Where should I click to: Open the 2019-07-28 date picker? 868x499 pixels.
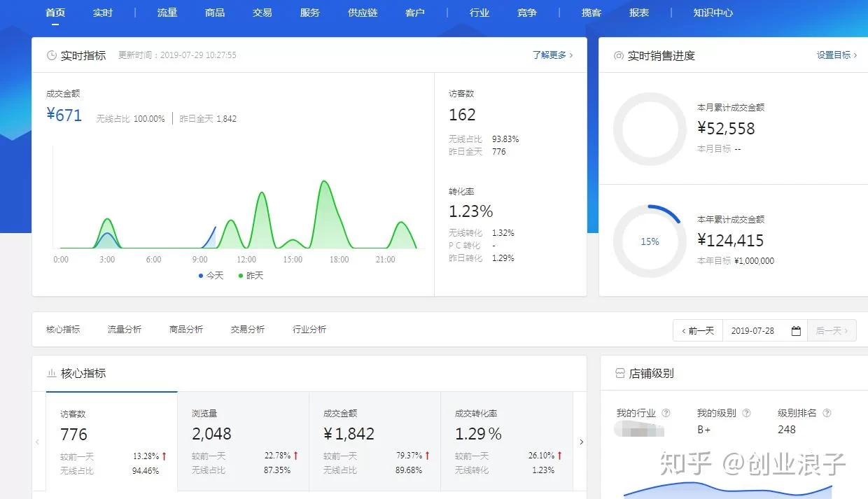pyautogui.click(x=764, y=331)
